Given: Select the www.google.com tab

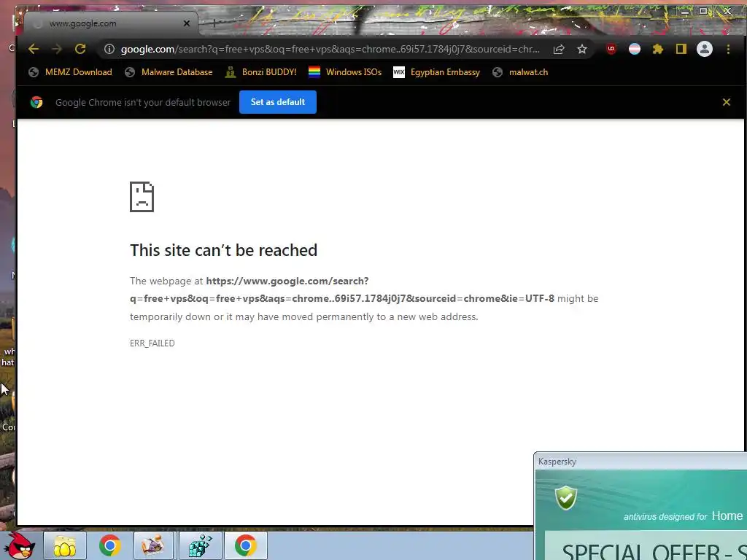Looking at the screenshot, I should coord(111,23).
